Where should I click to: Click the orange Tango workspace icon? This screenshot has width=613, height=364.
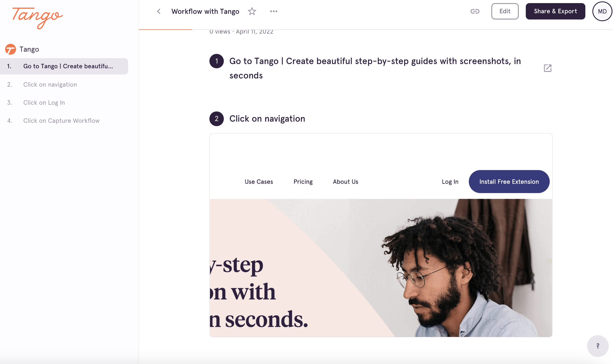[x=11, y=49]
